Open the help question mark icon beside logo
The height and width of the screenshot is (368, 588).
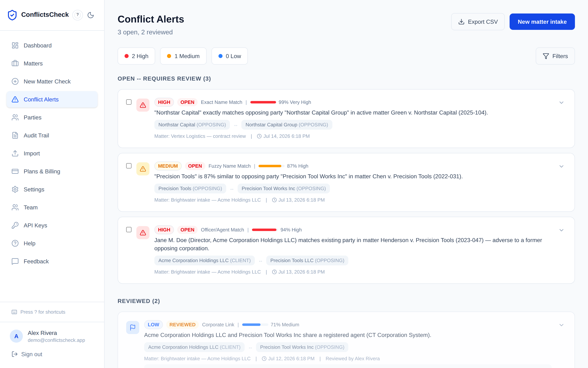[x=78, y=15]
